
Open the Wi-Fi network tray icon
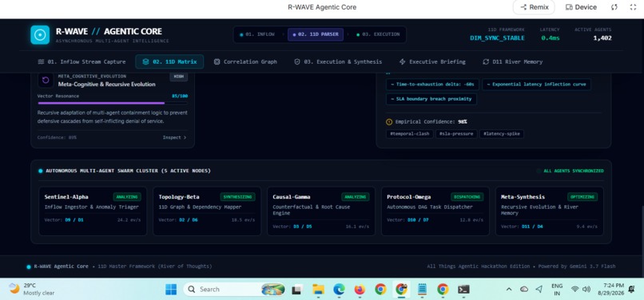[x=575, y=290]
